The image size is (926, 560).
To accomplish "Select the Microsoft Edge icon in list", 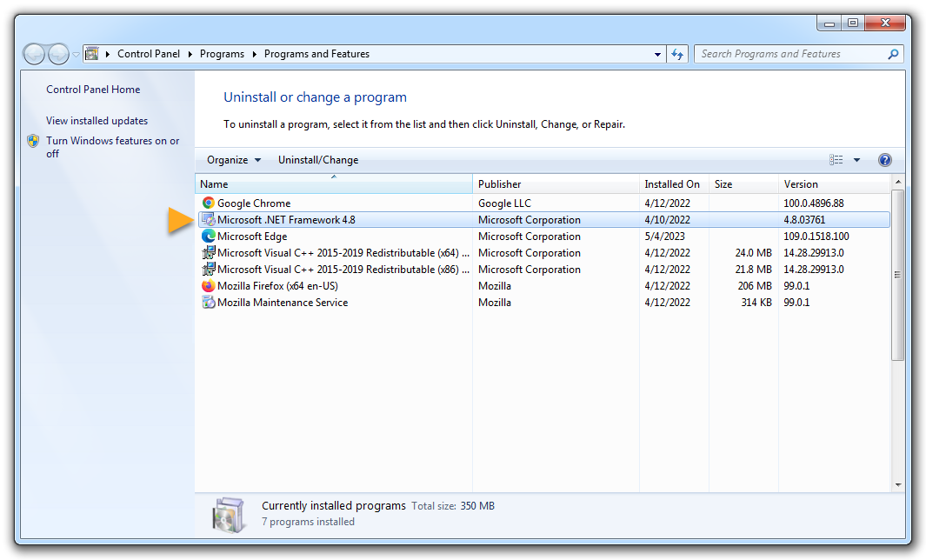I will pyautogui.click(x=208, y=237).
